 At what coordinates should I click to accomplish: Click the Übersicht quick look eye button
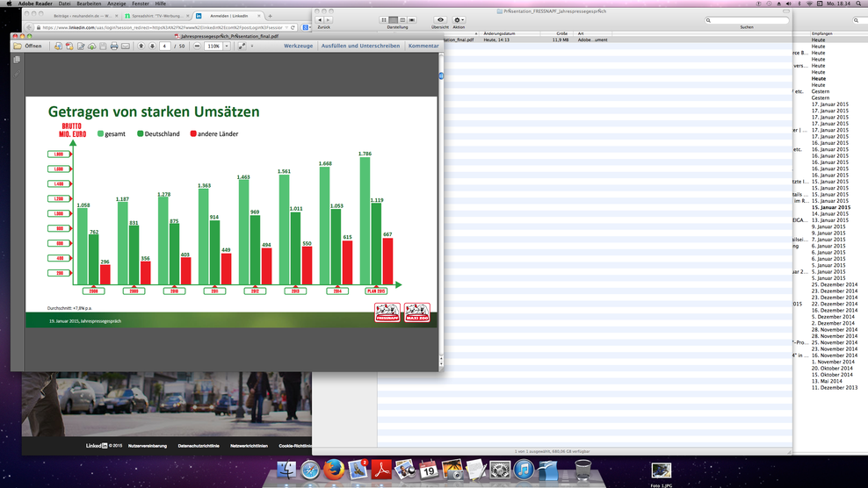click(x=440, y=20)
